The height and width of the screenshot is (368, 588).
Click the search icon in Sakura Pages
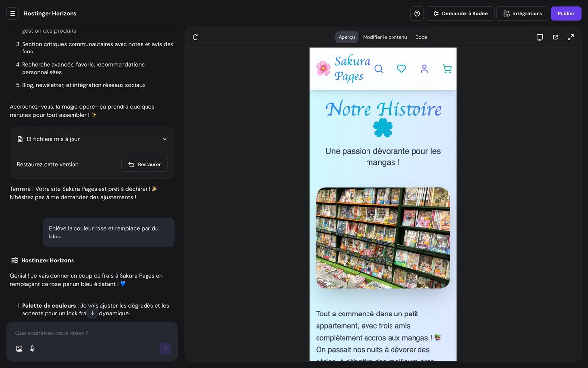coord(379,69)
